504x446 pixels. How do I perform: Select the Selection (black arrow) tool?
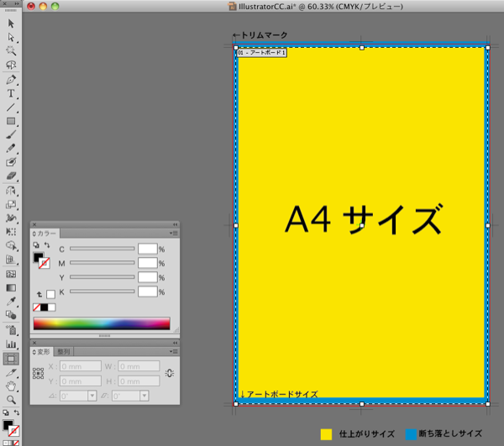coord(12,24)
